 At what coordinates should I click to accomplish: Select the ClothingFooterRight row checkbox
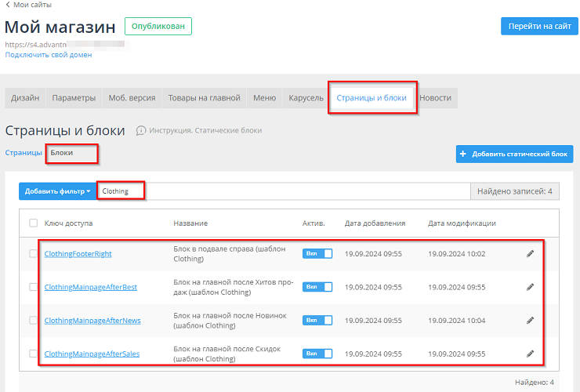[x=33, y=253]
